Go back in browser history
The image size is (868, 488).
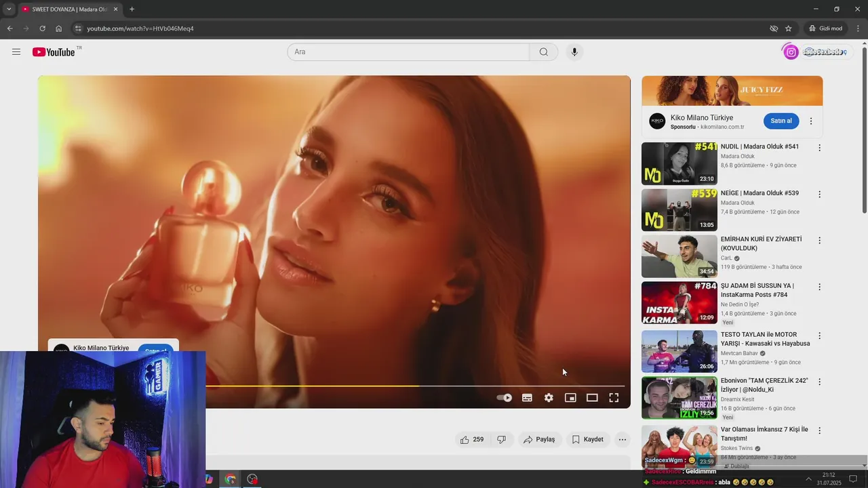(9, 28)
